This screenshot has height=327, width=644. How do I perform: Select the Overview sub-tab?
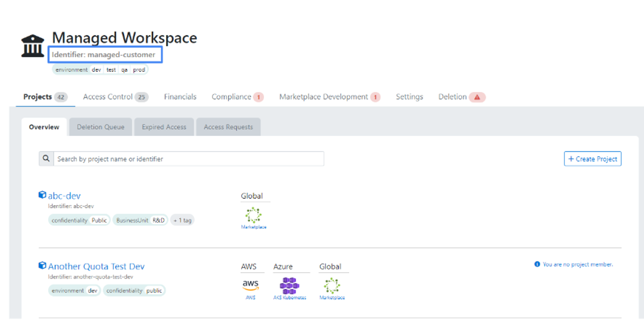[x=44, y=127]
